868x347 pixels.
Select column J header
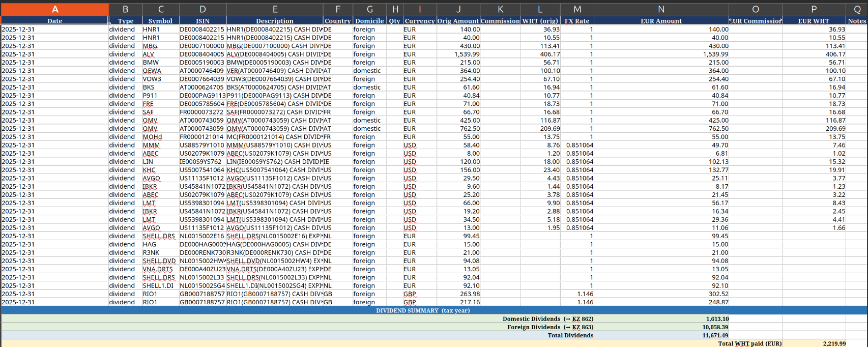(458, 9)
